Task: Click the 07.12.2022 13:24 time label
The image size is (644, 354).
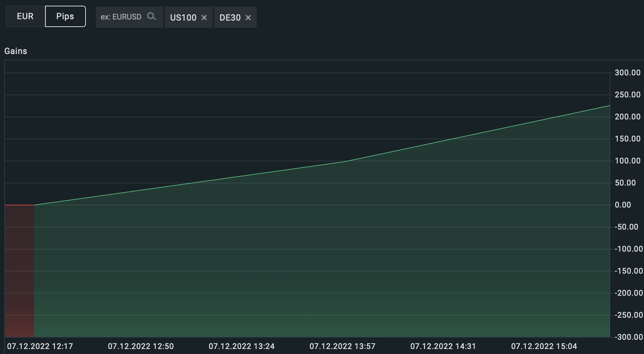Action: tap(242, 346)
